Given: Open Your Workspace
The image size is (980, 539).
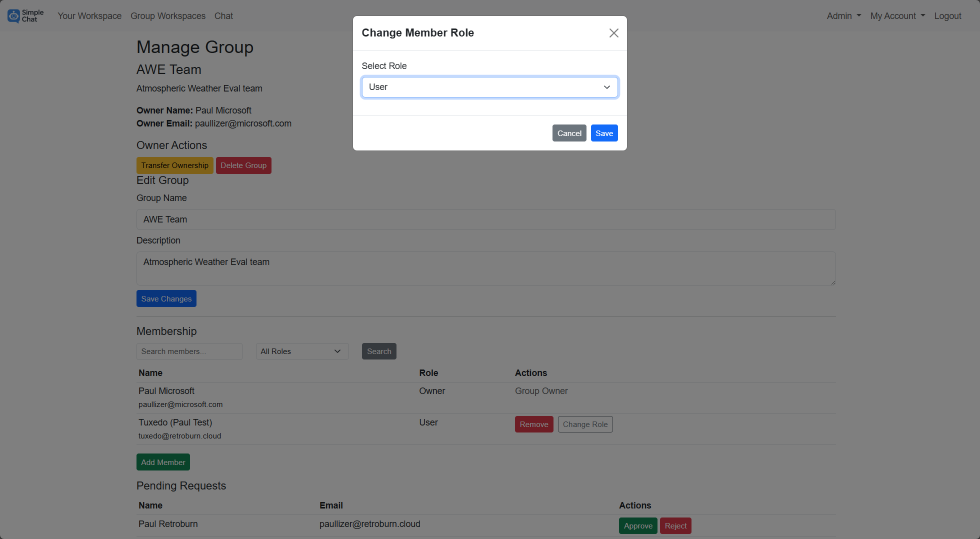Looking at the screenshot, I should [89, 15].
